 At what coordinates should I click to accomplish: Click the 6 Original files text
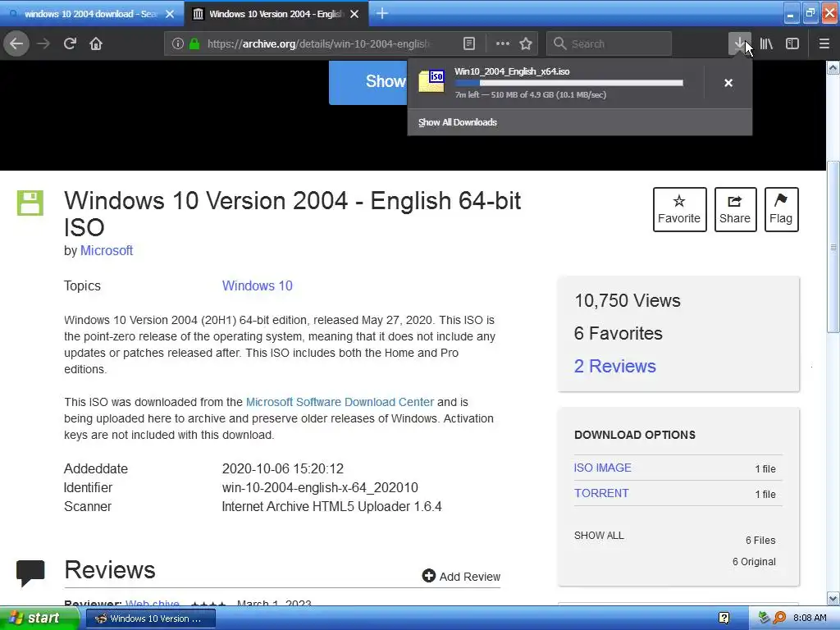click(x=754, y=561)
